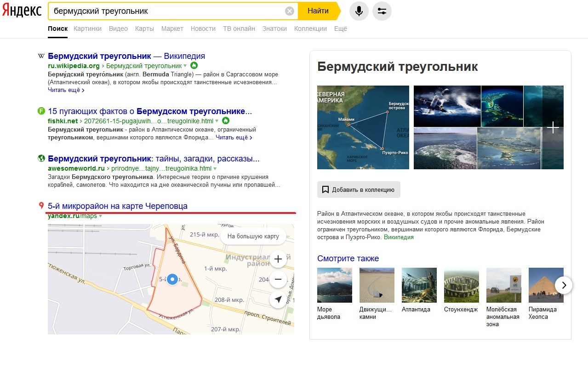This screenshot has width=588, height=368.
Task: Open the Wikipedia result Бермудский треугольник
Action: 126,56
